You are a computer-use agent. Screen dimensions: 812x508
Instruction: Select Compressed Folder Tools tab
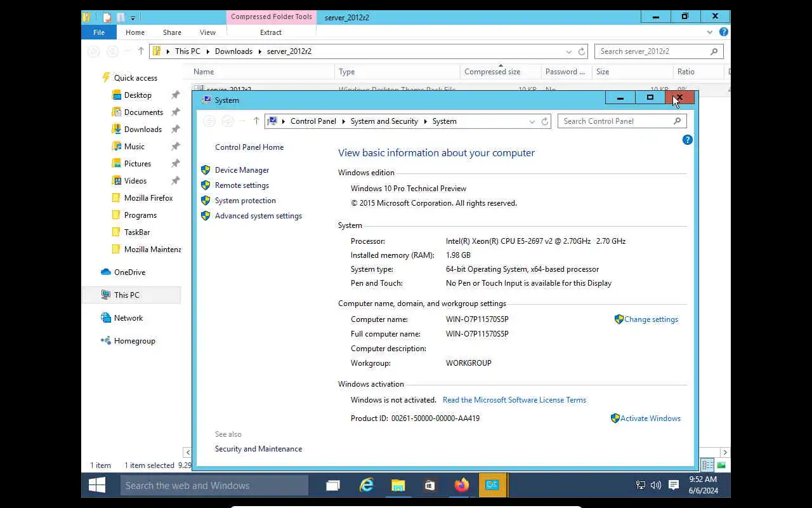(x=272, y=17)
